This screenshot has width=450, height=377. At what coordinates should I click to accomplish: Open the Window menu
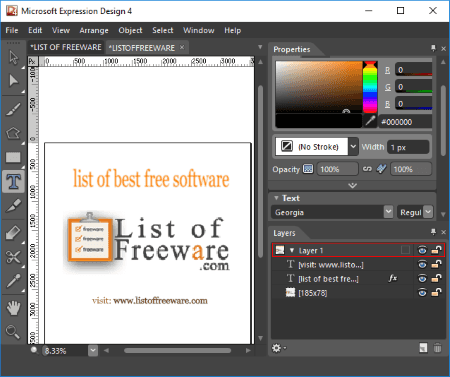pyautogui.click(x=199, y=30)
